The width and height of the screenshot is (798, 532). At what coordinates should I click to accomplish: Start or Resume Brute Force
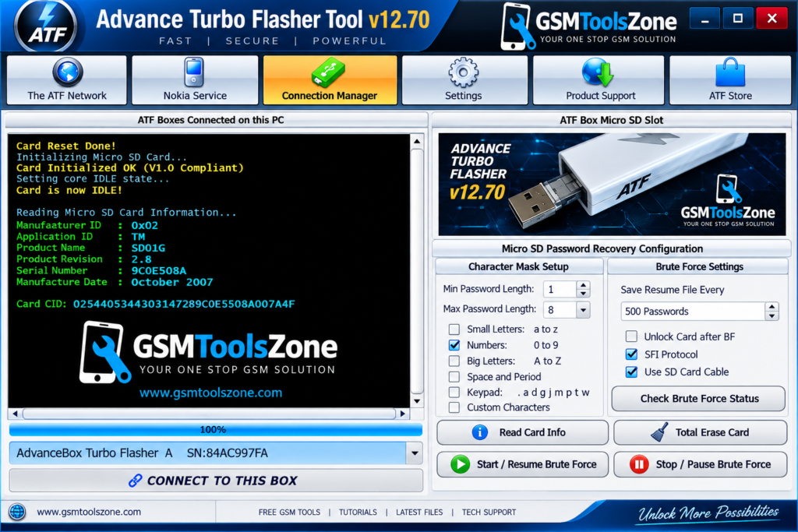[523, 464]
